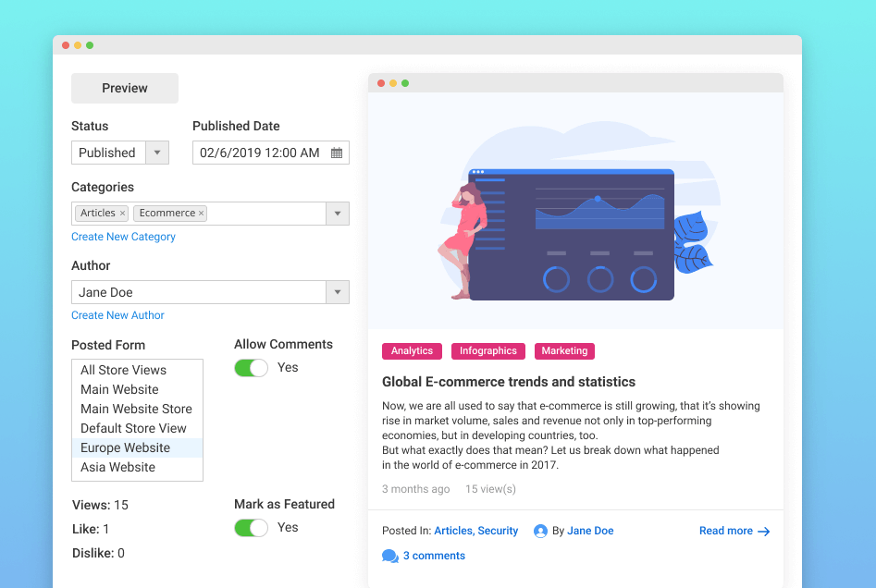The width and height of the screenshot is (876, 588).
Task: Click the Marketing tag
Action: point(564,351)
